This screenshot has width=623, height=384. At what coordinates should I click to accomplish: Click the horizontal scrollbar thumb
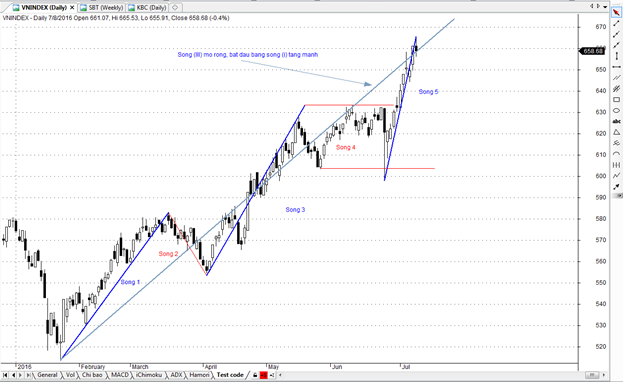pos(592,375)
